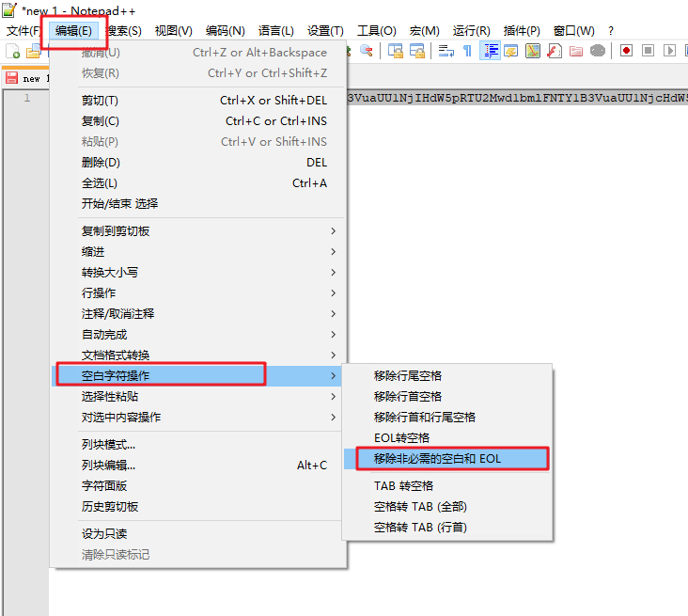
Task: Expand the 行操作 submenu arrow
Action: (x=333, y=292)
